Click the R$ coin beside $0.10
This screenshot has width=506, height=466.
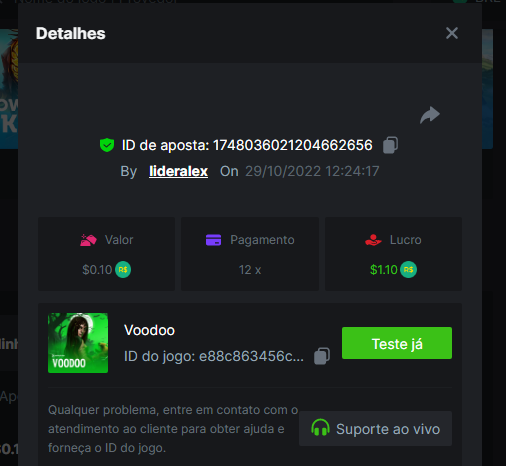[123, 269]
